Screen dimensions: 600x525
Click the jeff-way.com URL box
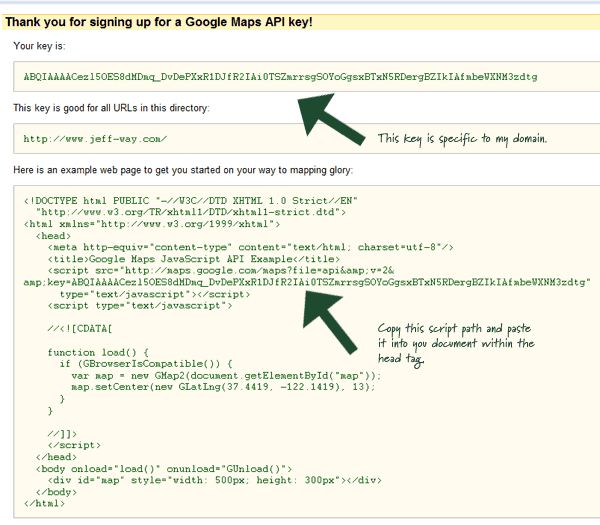[307, 139]
